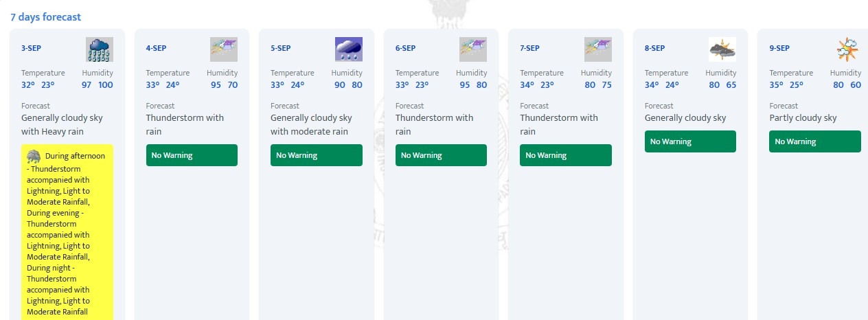
Task: Select the thunderstorm icon on 6-SEP card
Action: 473,49
